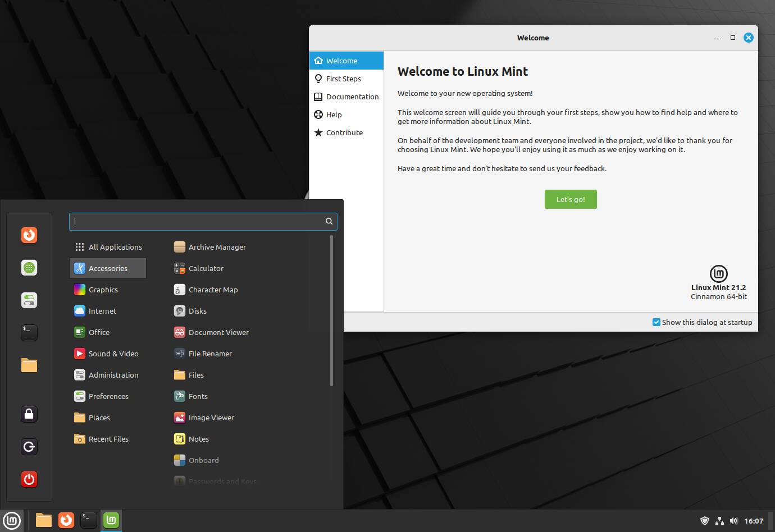Select the Graphics category
The image size is (775, 532).
point(103,290)
